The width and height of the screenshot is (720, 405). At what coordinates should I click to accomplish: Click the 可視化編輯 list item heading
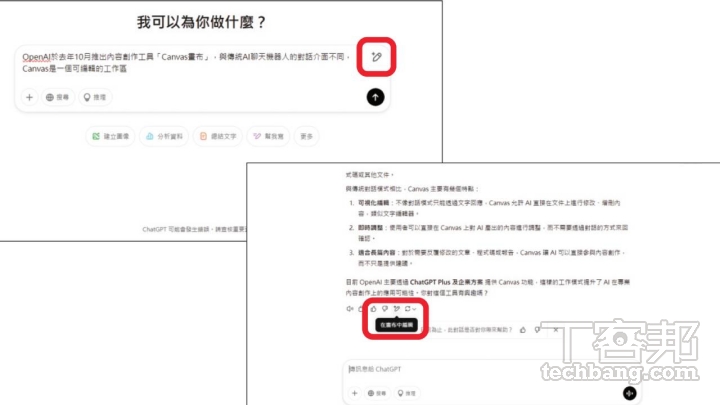[373, 202]
